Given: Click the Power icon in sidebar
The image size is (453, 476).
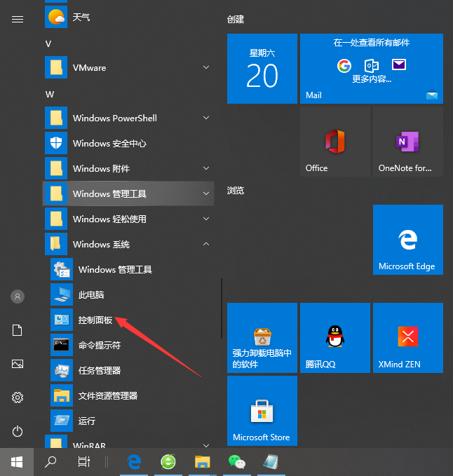Looking at the screenshot, I should coord(18,431).
